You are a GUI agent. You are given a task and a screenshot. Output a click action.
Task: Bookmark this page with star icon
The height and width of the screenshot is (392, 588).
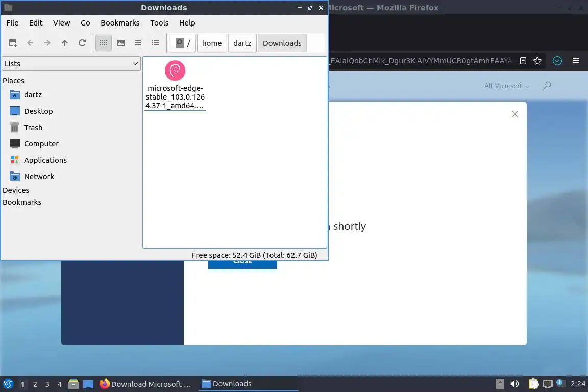537,61
